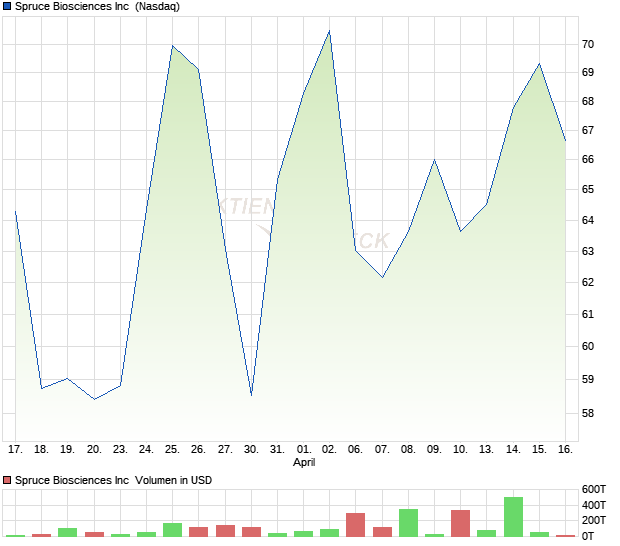Image resolution: width=620 pixels, height=546 pixels.
Task: Click the volume axis label 200T
Action: pos(594,520)
